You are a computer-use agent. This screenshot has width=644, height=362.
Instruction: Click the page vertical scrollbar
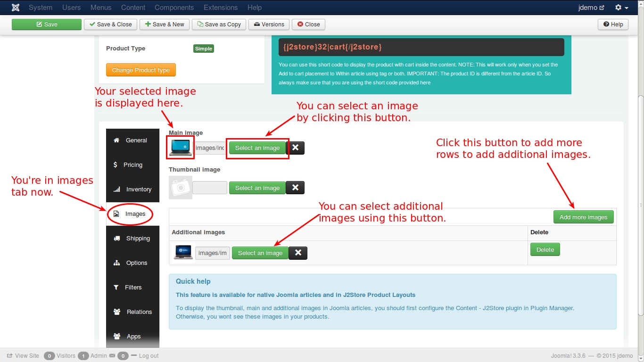(641, 205)
